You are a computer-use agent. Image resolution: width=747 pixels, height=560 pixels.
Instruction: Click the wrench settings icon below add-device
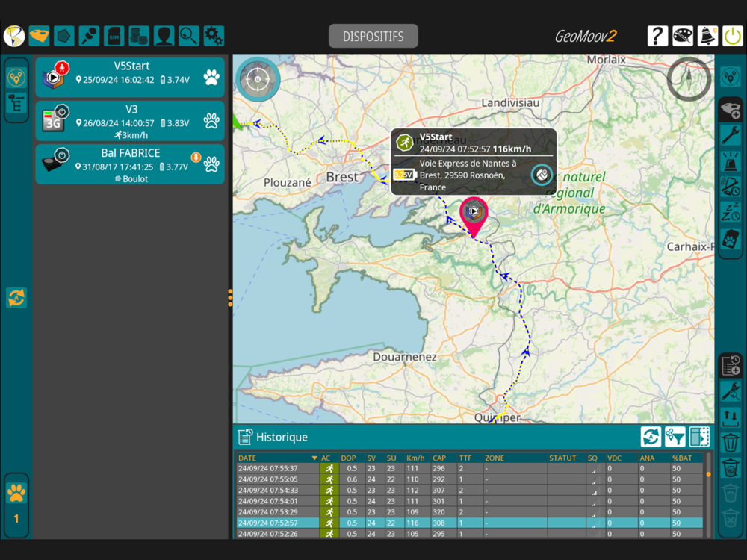(x=730, y=135)
